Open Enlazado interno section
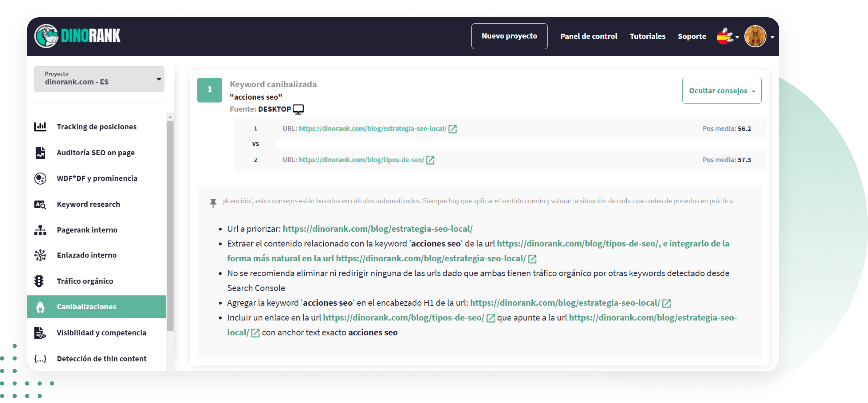Viewport: 868px width, 403px height. coord(87,255)
